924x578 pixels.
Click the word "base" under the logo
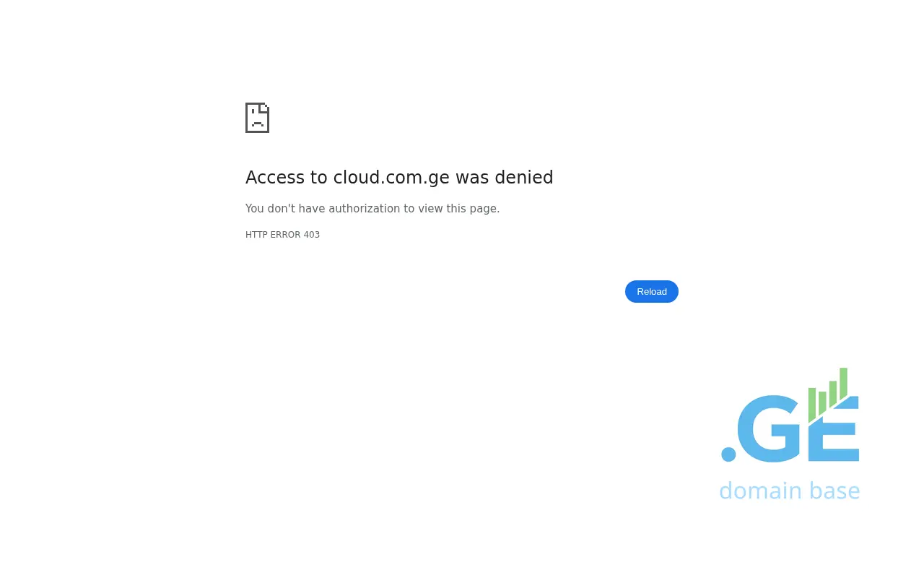[834, 491]
